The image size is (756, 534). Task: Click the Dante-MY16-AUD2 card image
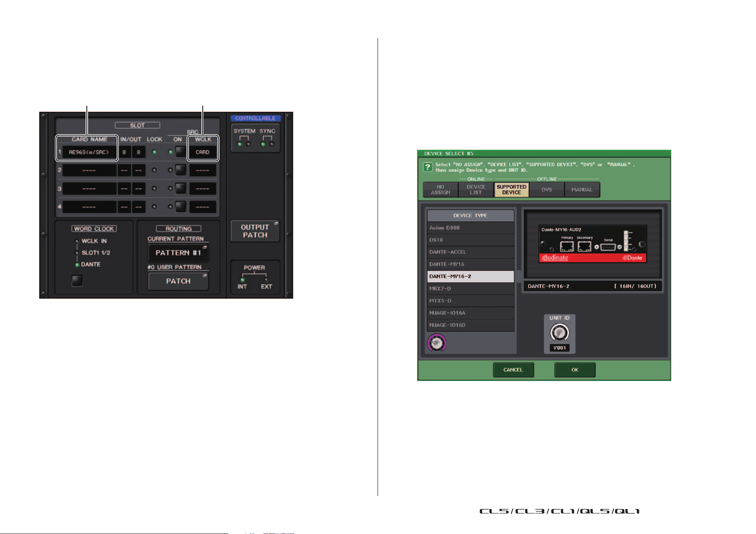pyautogui.click(x=592, y=244)
